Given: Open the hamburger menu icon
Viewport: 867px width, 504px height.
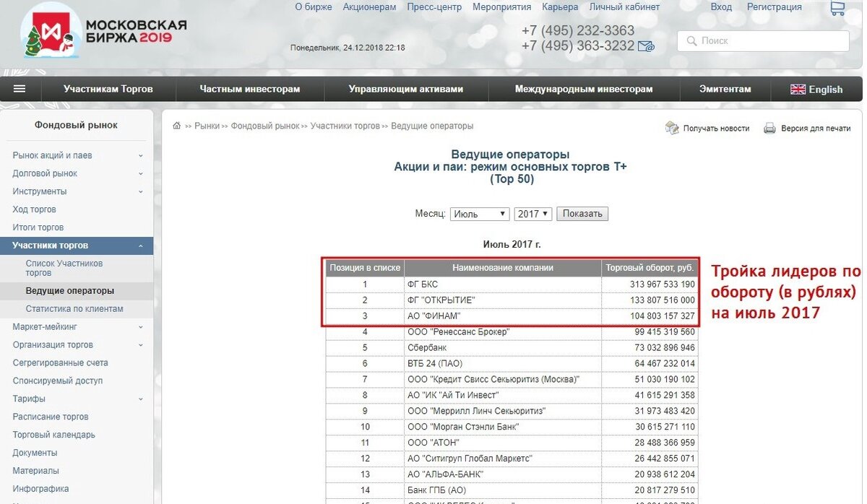Looking at the screenshot, I should (x=20, y=89).
